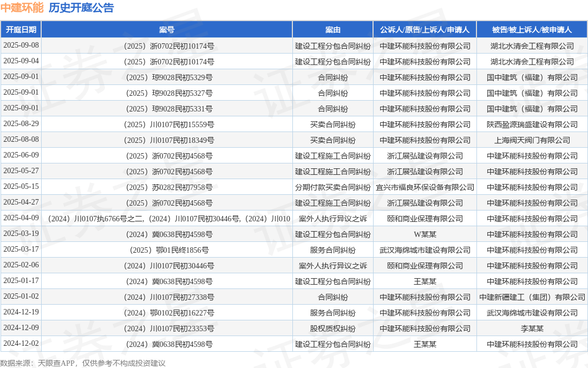Click plaintiff 颐和商业保理有限公司 in the 2025-02-06 row
The width and height of the screenshot is (588, 368).
[x=425, y=266]
